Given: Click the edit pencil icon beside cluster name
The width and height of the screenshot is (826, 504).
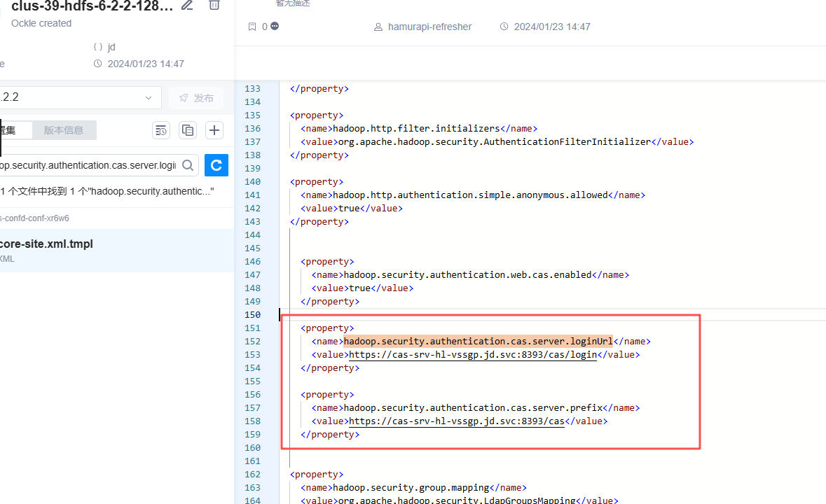Looking at the screenshot, I should point(187,6).
